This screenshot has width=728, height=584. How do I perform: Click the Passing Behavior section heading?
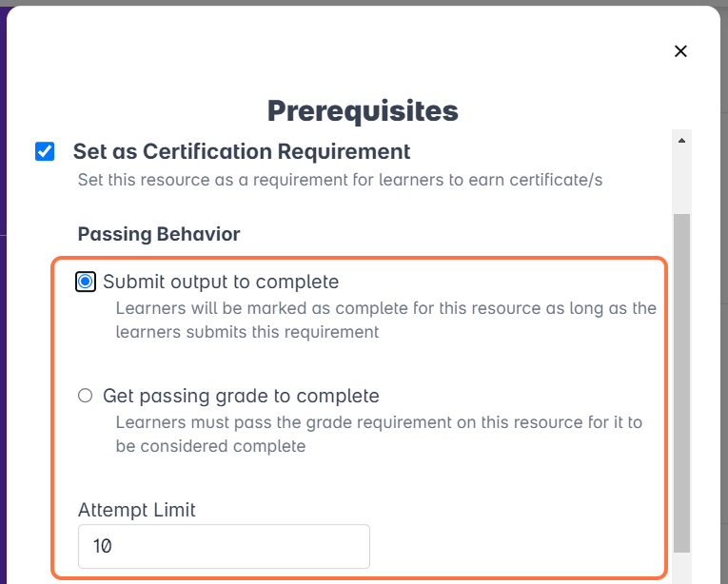pos(159,233)
